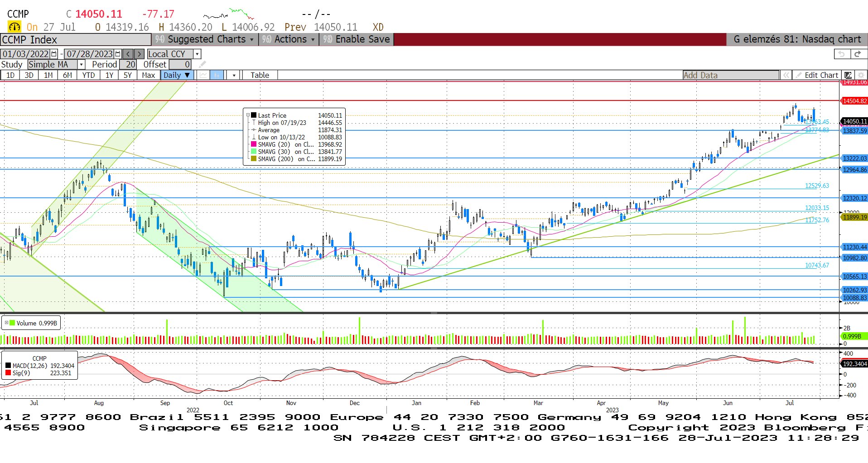This screenshot has width=868, height=463.
Task: Click the CCMP Index security field
Action: (76, 39)
